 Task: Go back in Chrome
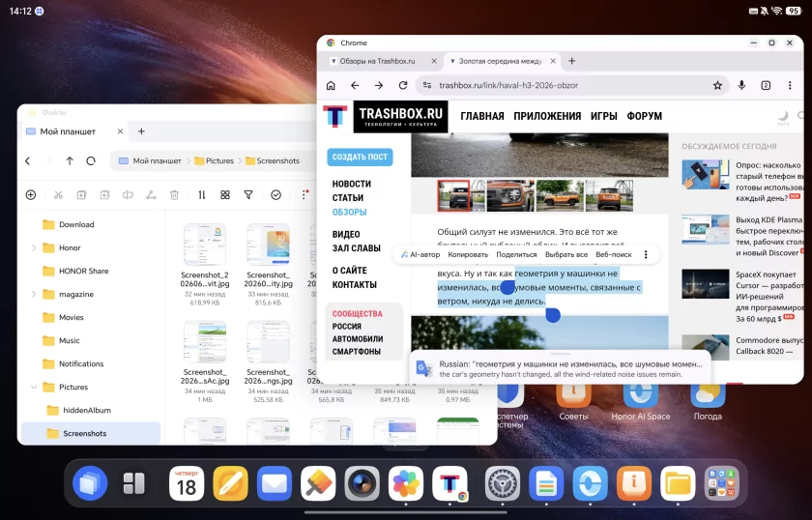(x=355, y=85)
